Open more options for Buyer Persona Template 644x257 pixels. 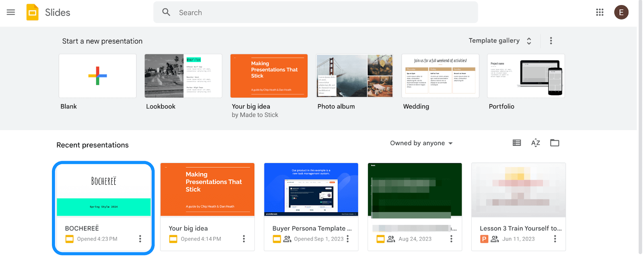tap(348, 239)
